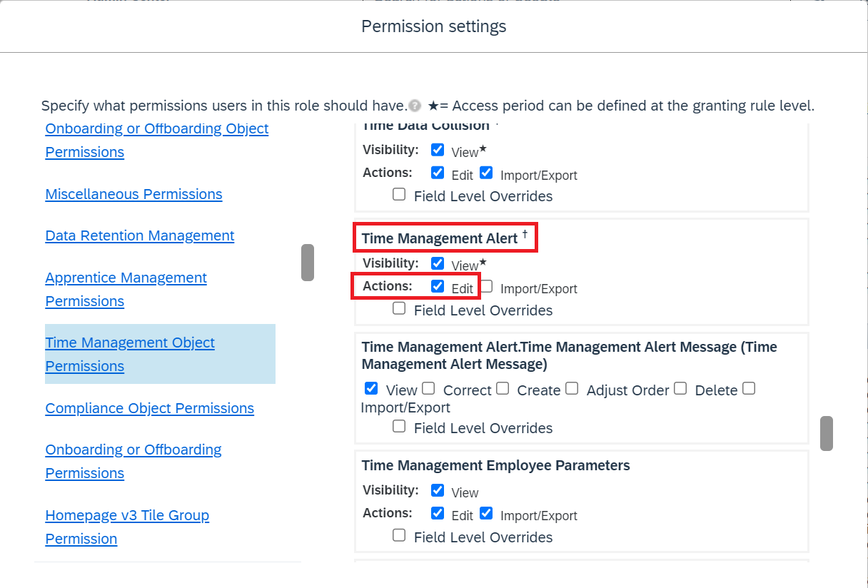Open Compliance Object Permissions
The width and height of the screenshot is (868, 588).
click(150, 408)
